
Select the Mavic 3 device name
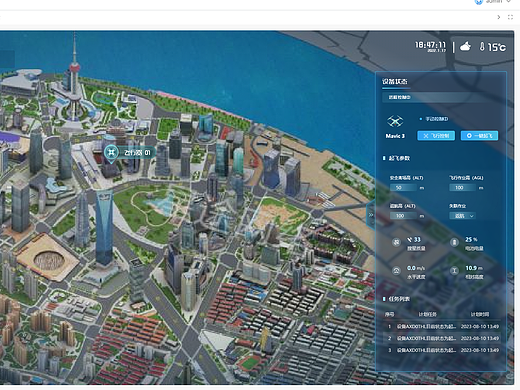395,136
